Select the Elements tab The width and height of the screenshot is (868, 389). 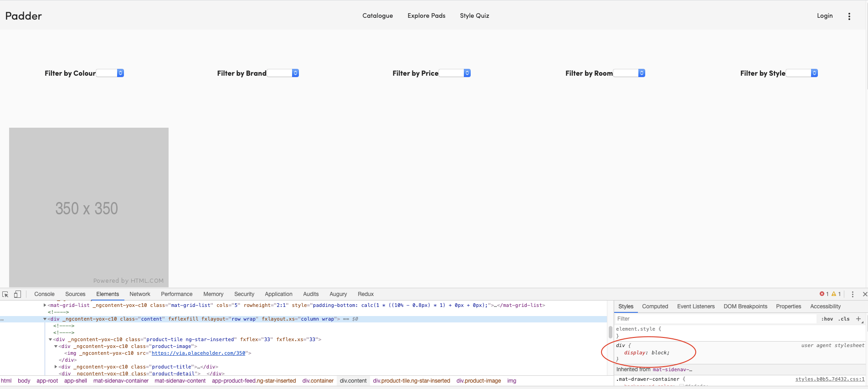coord(108,294)
